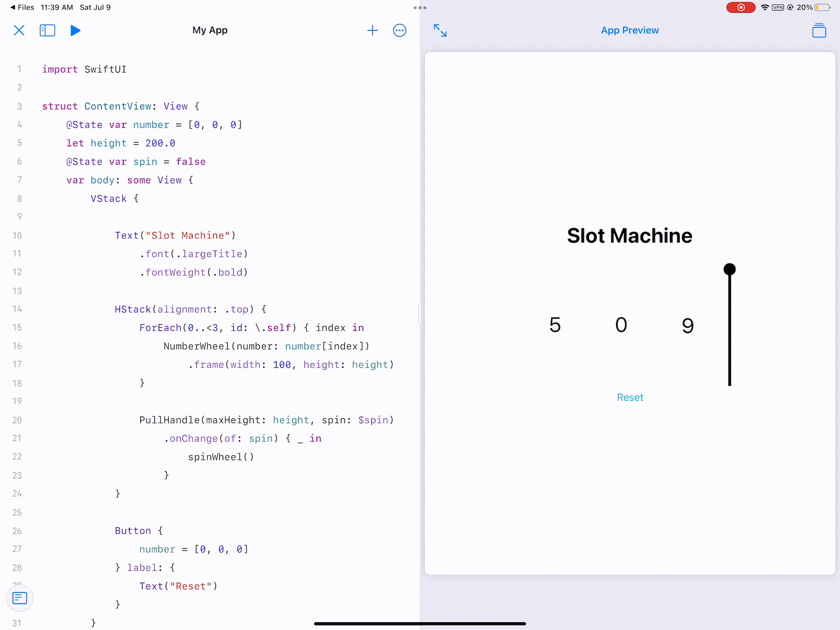Click the multitasking three dots at top

[420, 7]
